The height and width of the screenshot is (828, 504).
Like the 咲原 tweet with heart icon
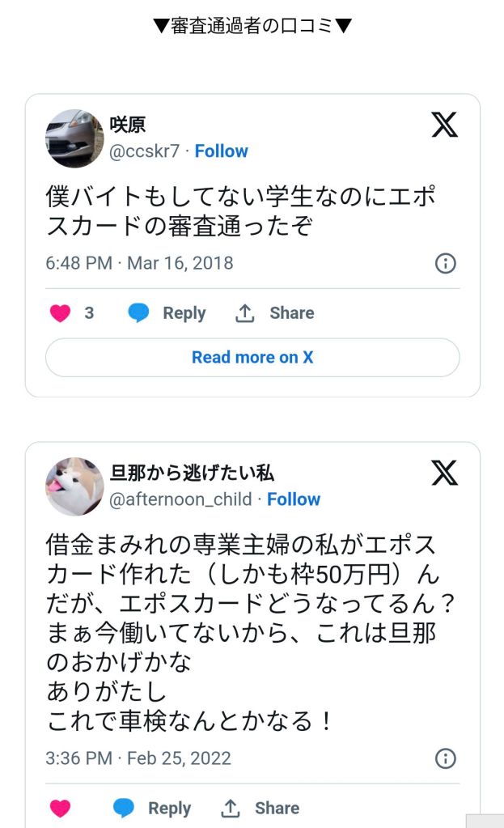(x=61, y=313)
